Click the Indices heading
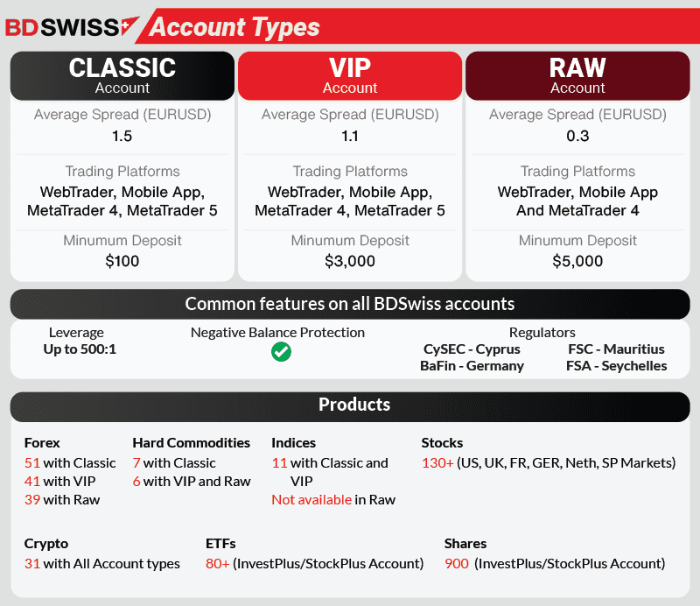This screenshot has width=700, height=606. click(293, 443)
